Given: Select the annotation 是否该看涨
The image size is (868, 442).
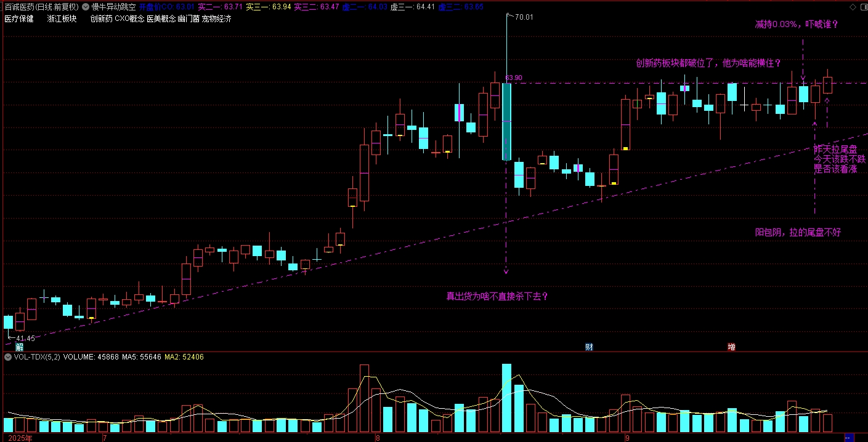Looking at the screenshot, I should click(x=835, y=169).
